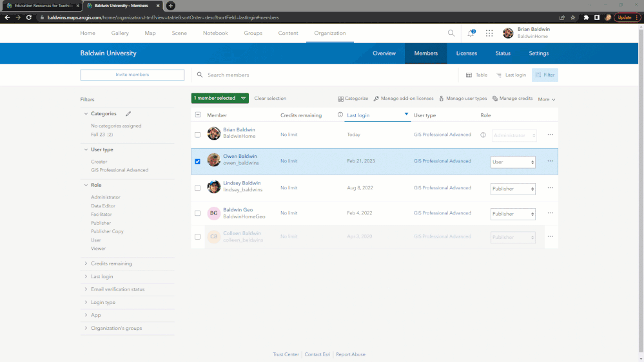Open more options for Colleen Baldwin row

tap(551, 236)
